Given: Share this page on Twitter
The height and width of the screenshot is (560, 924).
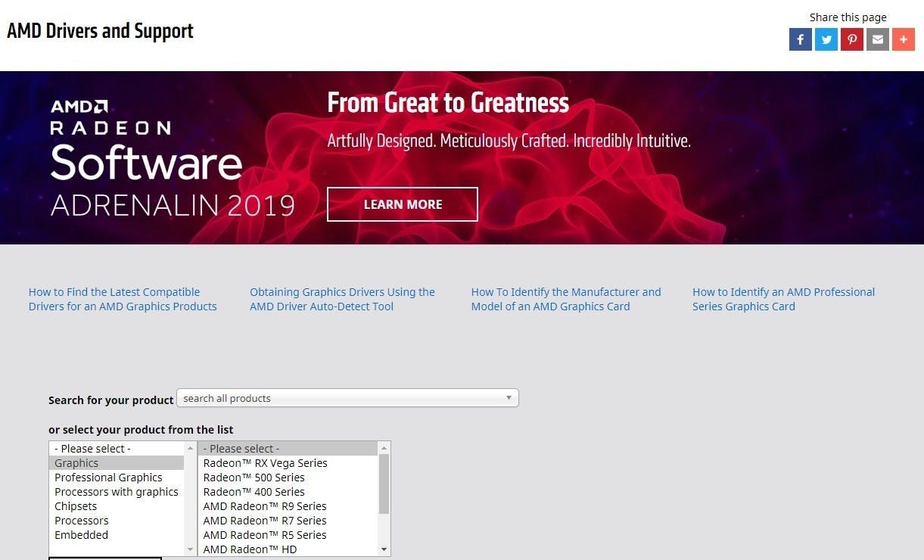Looking at the screenshot, I should 826,39.
